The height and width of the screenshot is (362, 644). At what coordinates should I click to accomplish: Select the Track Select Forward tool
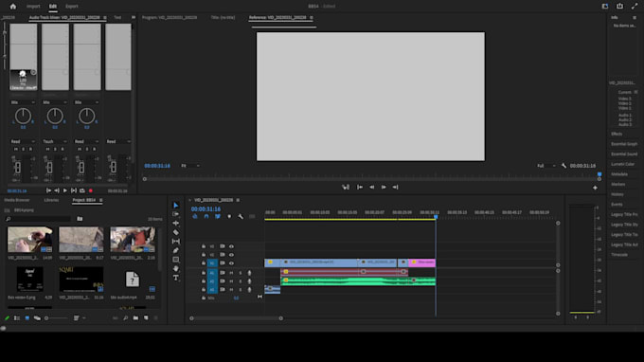176,214
